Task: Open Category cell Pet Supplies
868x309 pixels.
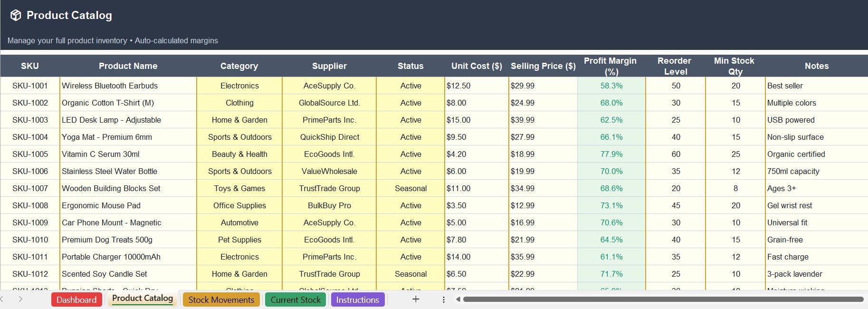Action: pyautogui.click(x=239, y=240)
